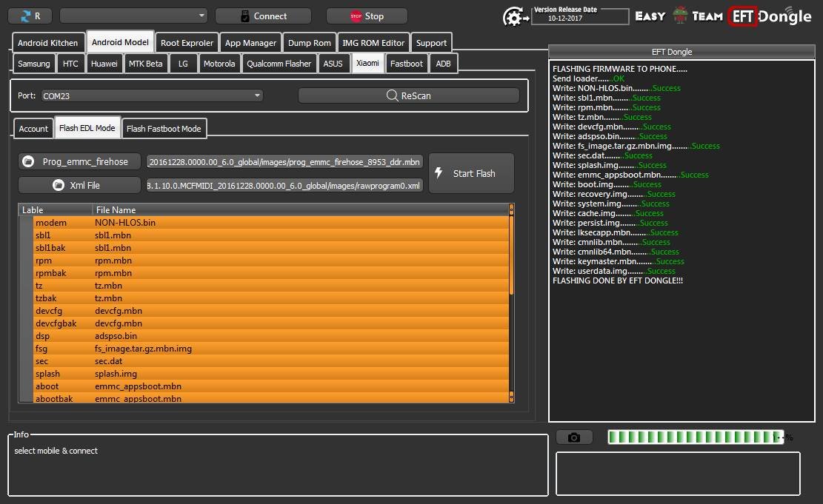Click the Version Release Date box

[x=580, y=16]
